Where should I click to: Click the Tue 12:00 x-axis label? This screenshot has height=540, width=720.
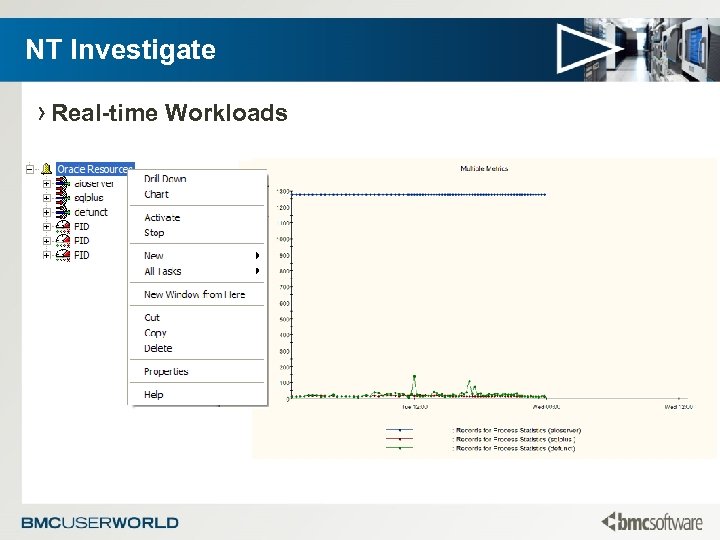[x=415, y=407]
